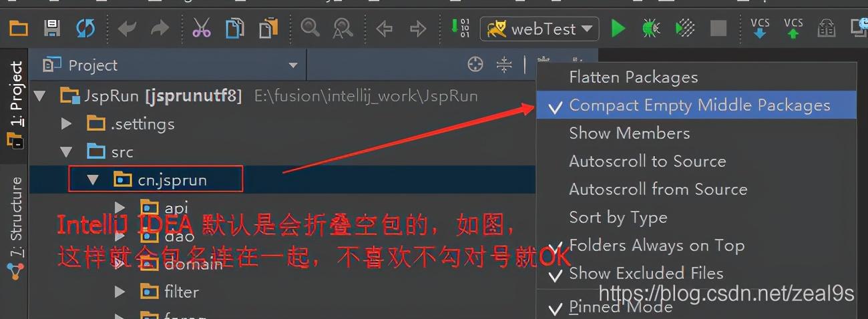
Task: Click the Copy icon in toolbar
Action: 234,28
